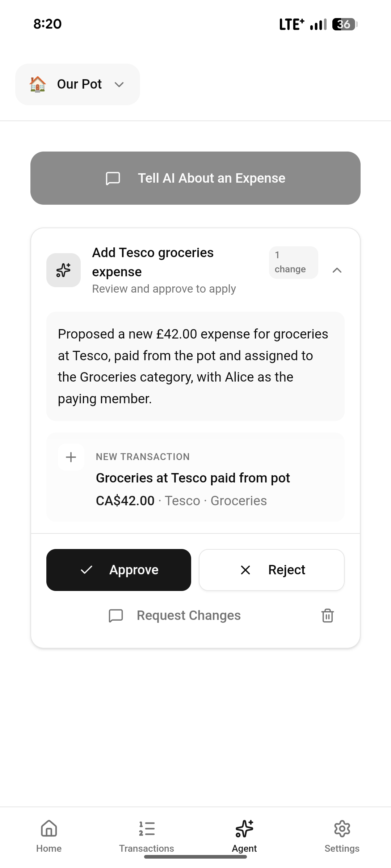Click the AI sparkle icon beside proposal title

[63, 270]
